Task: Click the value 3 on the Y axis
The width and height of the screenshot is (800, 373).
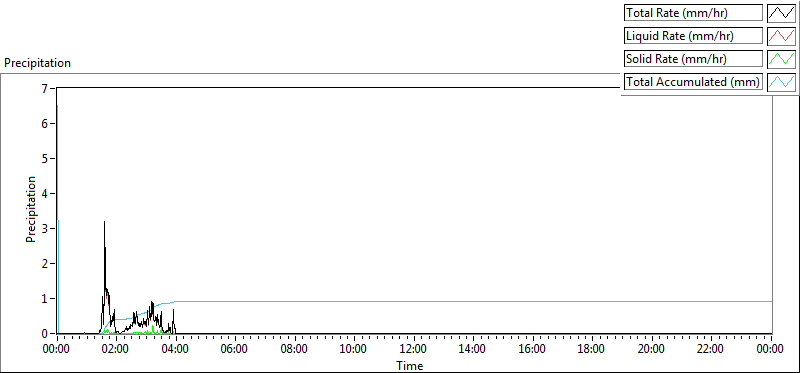Action: (x=44, y=228)
